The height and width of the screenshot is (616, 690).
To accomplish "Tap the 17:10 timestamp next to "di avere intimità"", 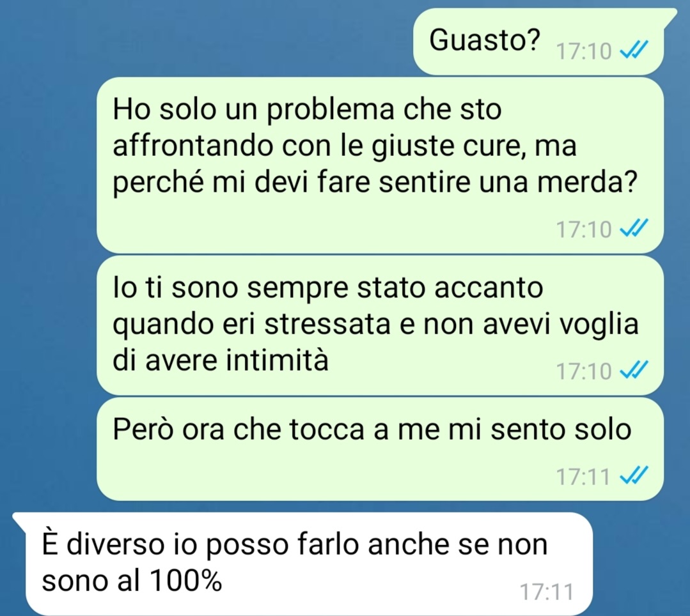I will click(583, 371).
